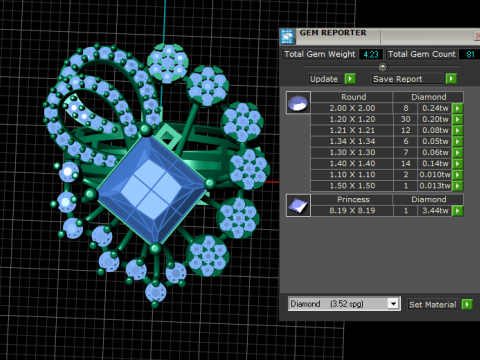Click the Total Gem Weight value 4.23
Viewport: 480px width, 360px height.
[371, 54]
